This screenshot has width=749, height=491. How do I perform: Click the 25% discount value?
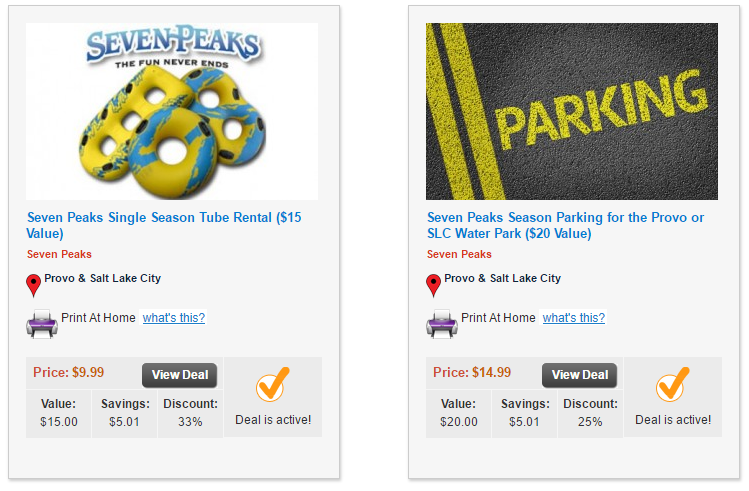590,422
